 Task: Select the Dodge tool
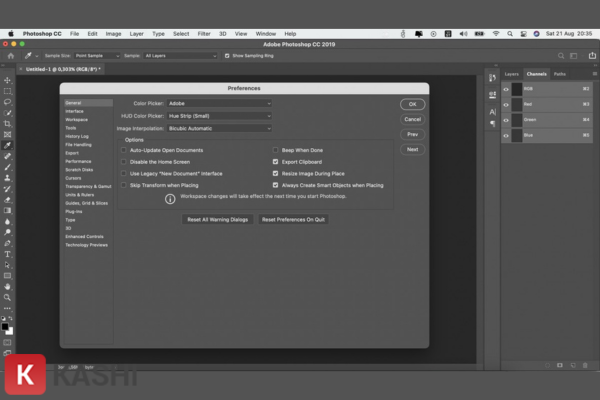point(7,232)
